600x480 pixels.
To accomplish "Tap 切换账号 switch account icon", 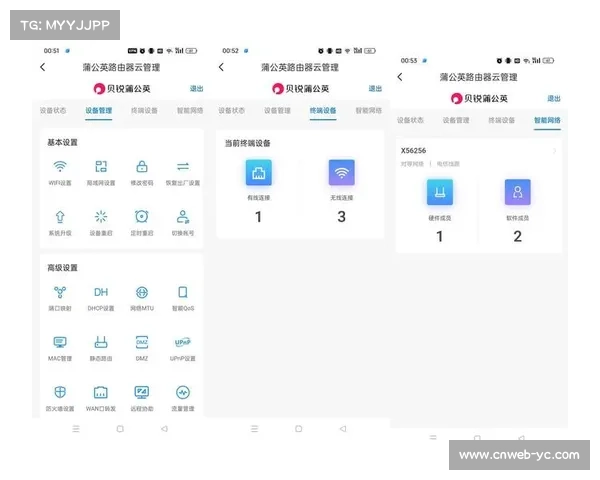I will 183,217.
